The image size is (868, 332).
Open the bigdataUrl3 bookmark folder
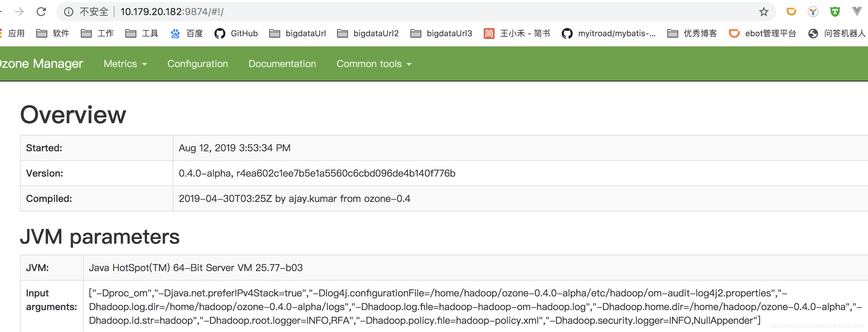441,33
